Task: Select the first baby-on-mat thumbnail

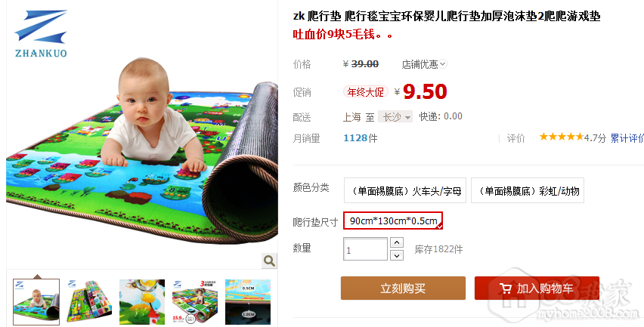Action: tap(36, 302)
